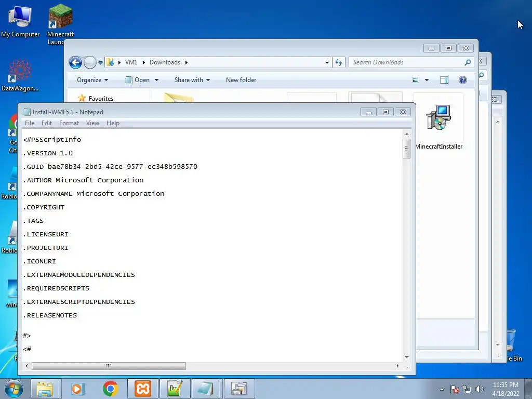
Task: Switch to Notepad++ taskbar icon
Action: point(175,389)
